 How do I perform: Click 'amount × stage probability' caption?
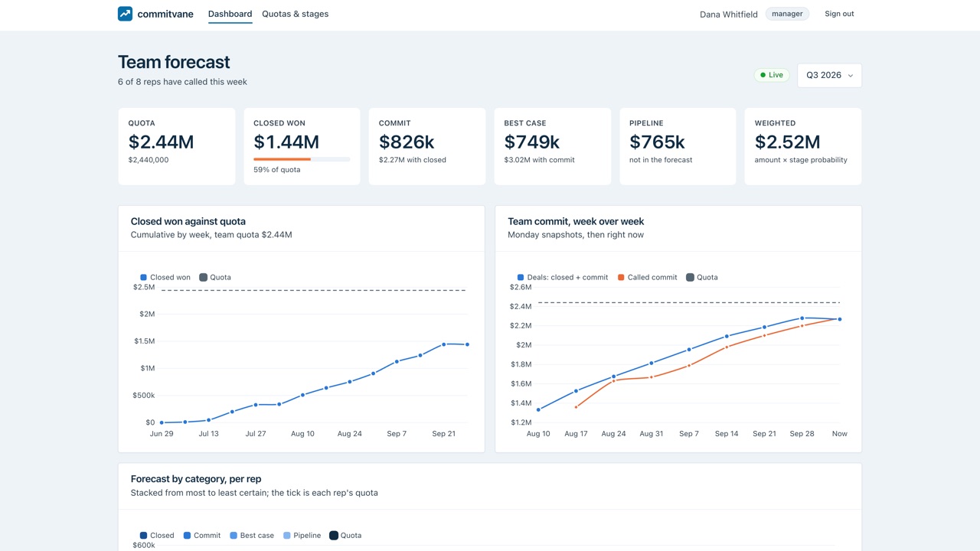pyautogui.click(x=801, y=160)
